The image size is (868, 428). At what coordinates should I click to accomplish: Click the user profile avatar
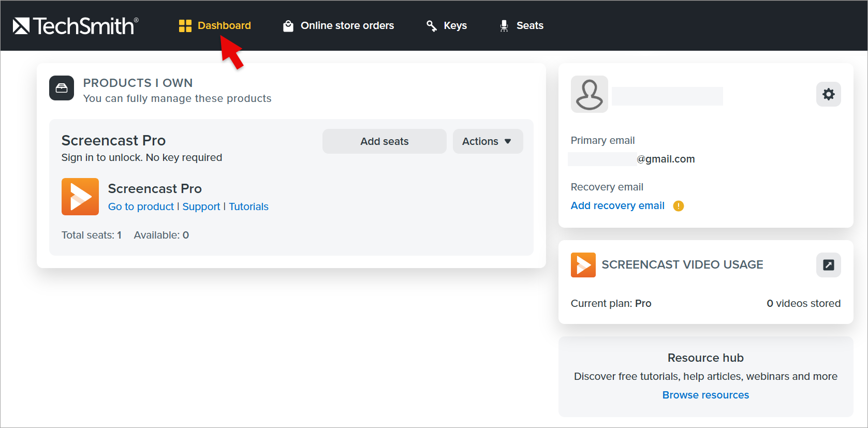(590, 94)
